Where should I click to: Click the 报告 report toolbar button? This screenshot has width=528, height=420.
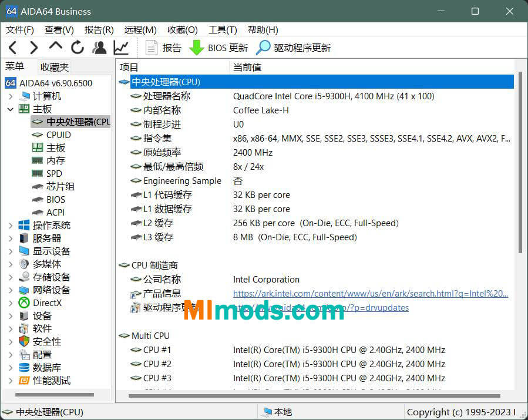tap(163, 48)
